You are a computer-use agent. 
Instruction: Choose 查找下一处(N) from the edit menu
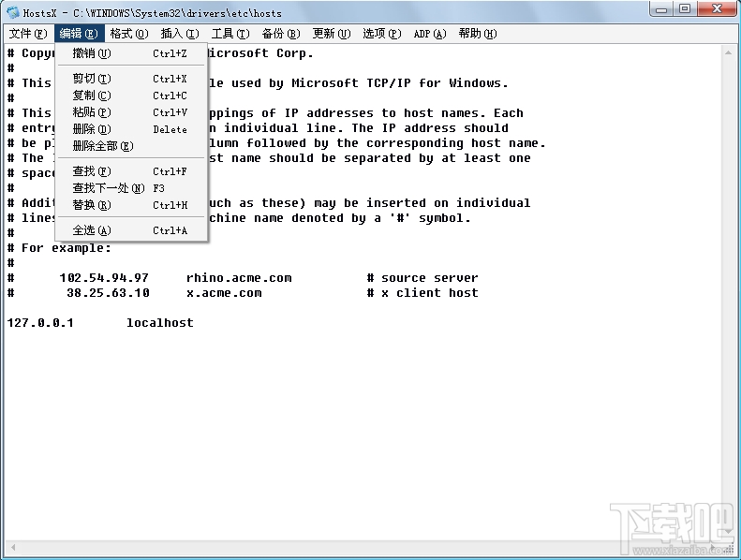(x=131, y=188)
